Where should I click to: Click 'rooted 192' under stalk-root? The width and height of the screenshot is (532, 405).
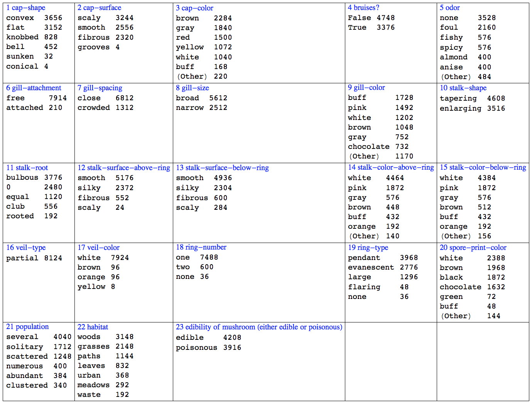32,216
